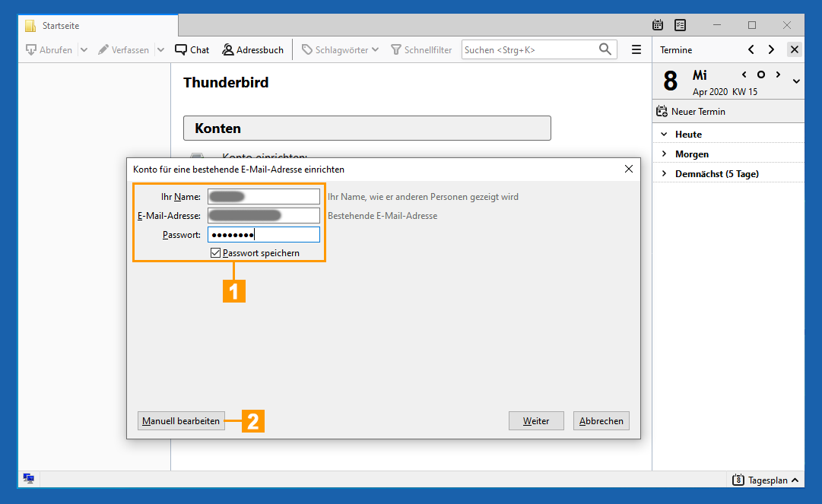The image size is (822, 504).
Task: Open the Abrufen dropdown arrow
Action: click(84, 50)
